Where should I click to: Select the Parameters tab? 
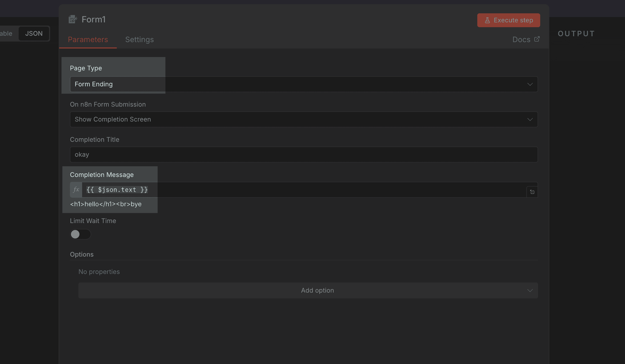[88, 39]
